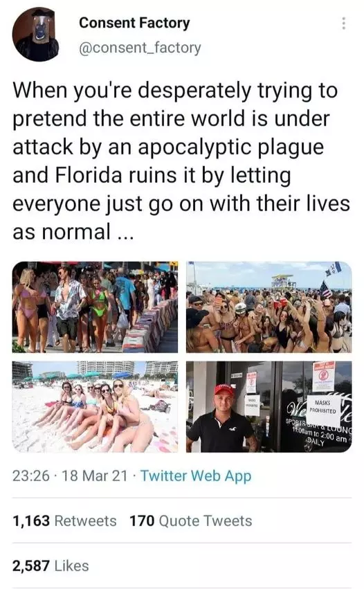The image size is (364, 589).
Task: Click the man in floral shirt
Action: 69,307
